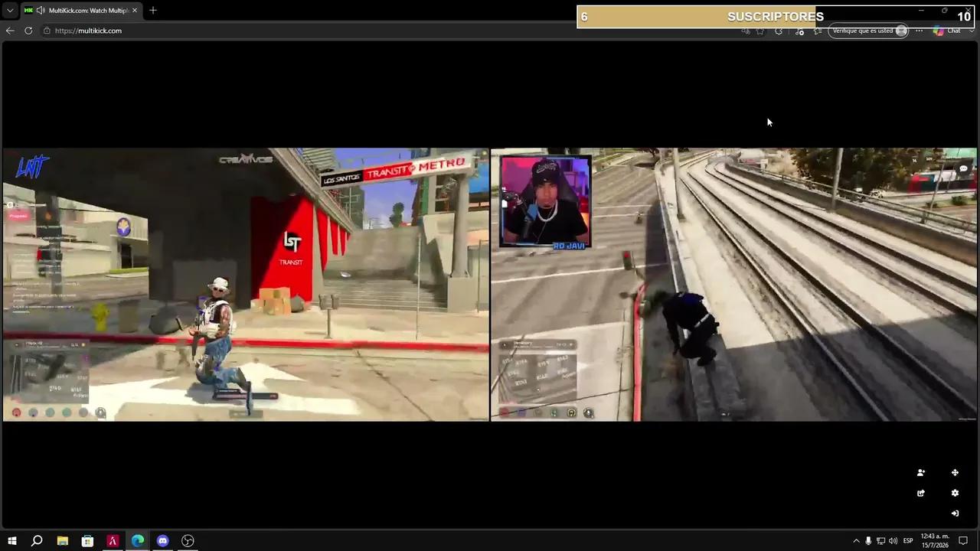980x551 pixels.
Task: Open the Copilot Chat button
Action: click(946, 31)
